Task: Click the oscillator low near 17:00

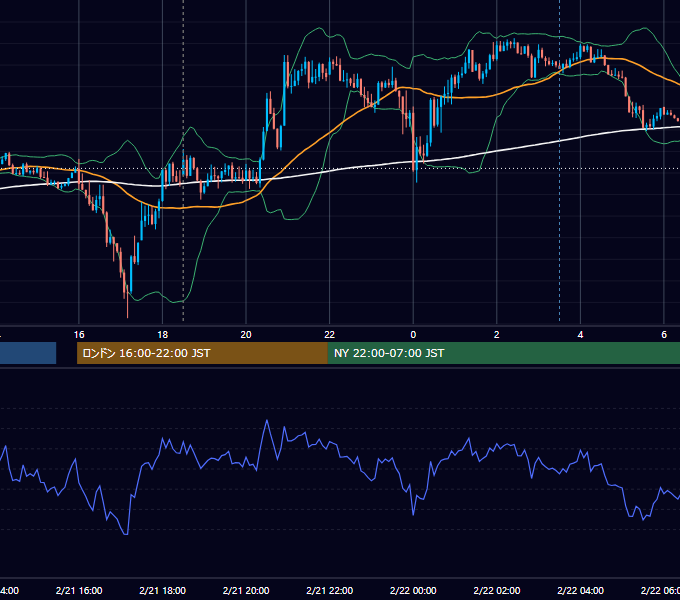Action: pos(126,534)
